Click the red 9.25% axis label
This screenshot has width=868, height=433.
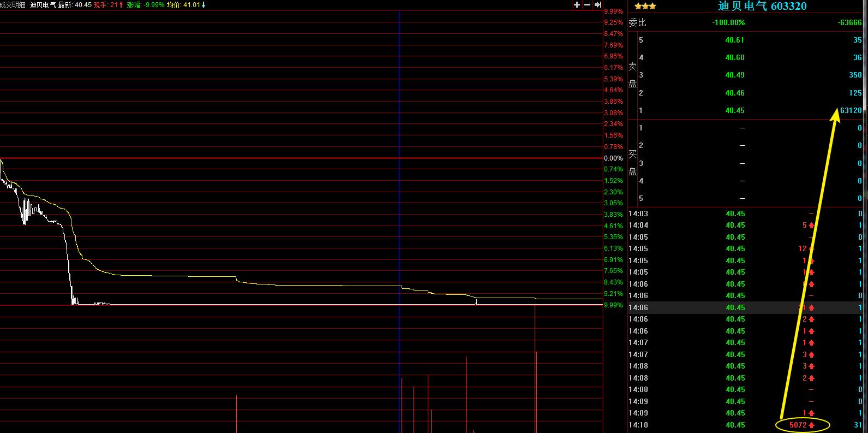613,22
